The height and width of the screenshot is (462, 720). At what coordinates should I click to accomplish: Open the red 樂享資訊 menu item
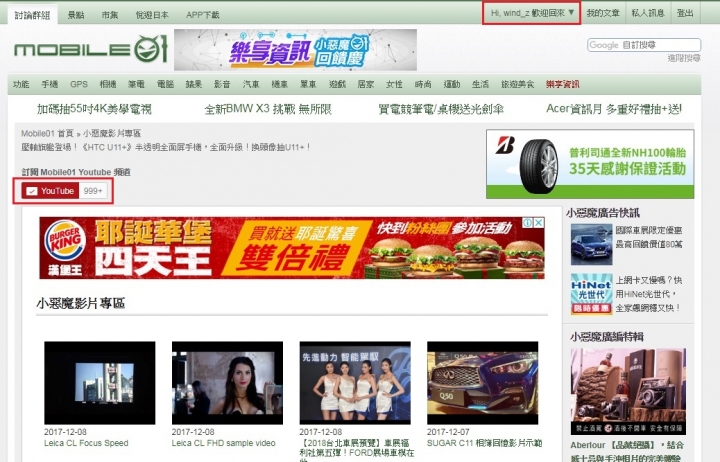(563, 84)
